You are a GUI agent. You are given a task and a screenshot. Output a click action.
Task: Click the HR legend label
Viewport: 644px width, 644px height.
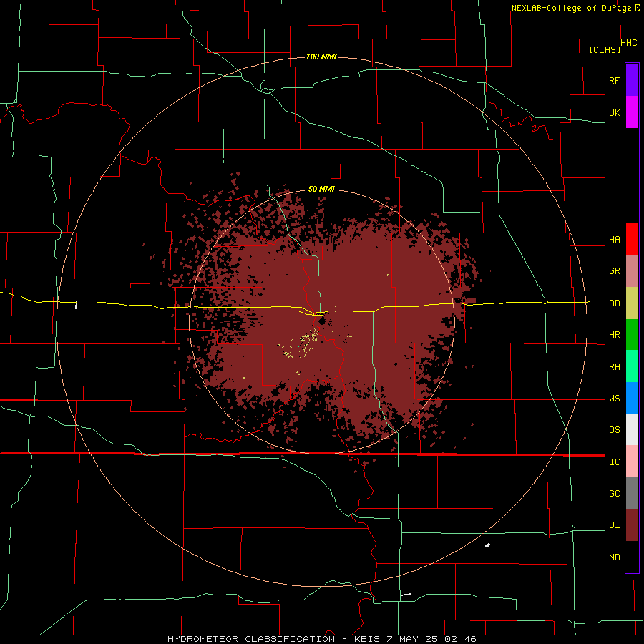(x=614, y=335)
